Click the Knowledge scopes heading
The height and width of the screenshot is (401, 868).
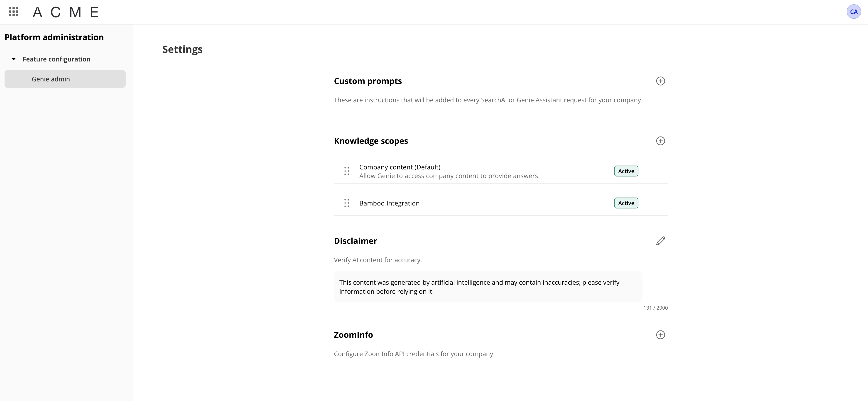click(371, 141)
